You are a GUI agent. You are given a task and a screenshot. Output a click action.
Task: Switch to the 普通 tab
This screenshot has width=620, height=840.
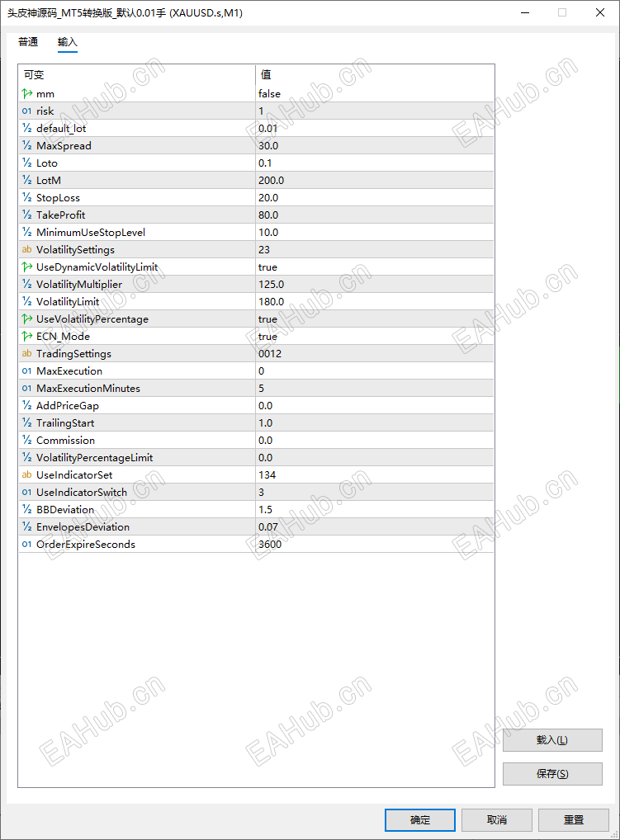tap(28, 42)
